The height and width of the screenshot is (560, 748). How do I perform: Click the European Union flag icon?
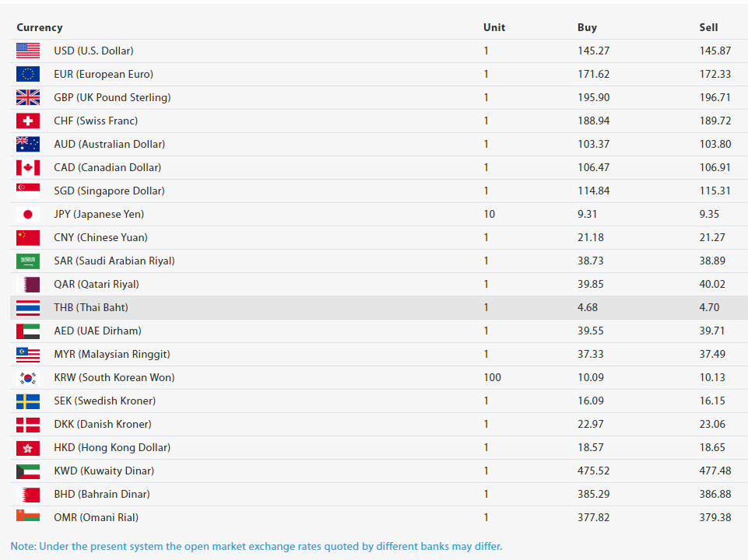(x=28, y=74)
